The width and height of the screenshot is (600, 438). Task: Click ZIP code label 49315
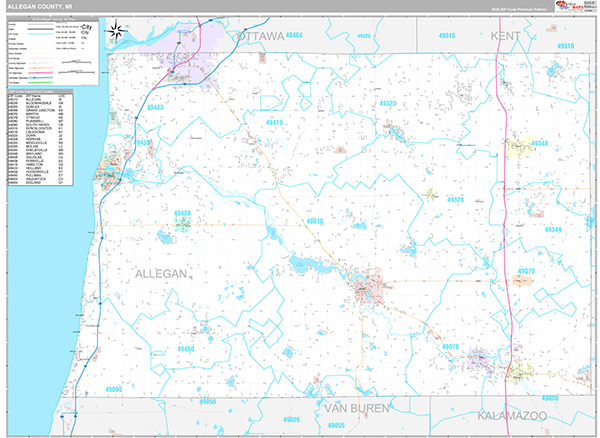447,36
